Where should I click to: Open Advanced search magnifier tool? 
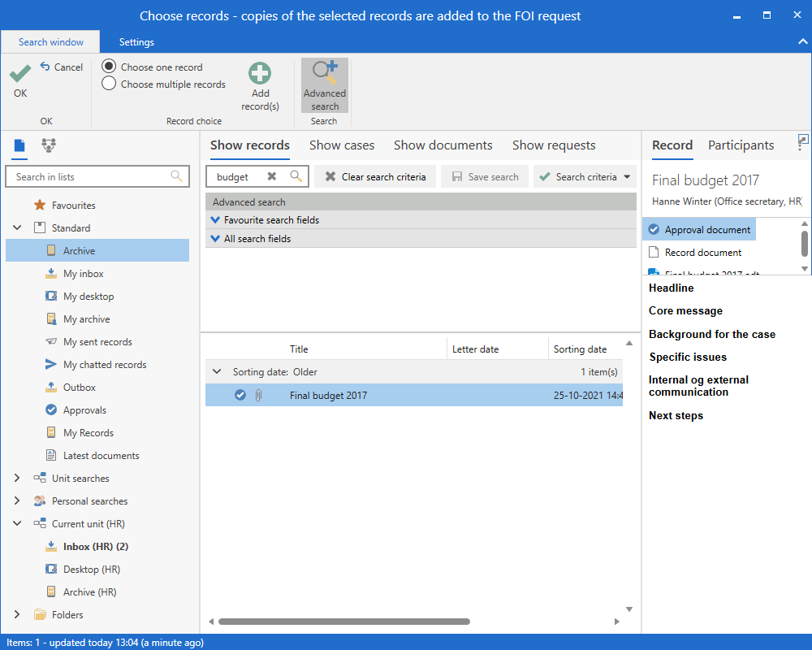[325, 74]
